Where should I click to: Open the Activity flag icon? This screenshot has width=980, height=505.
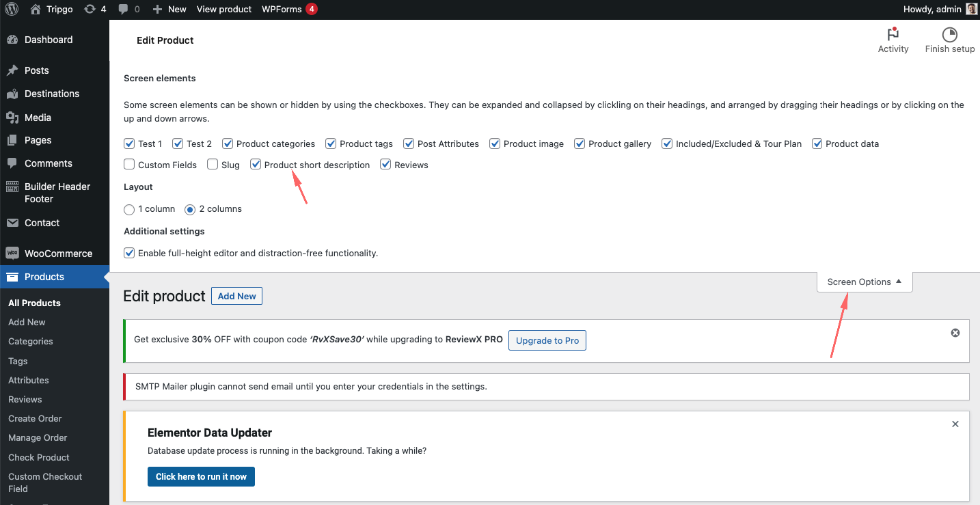tap(893, 35)
